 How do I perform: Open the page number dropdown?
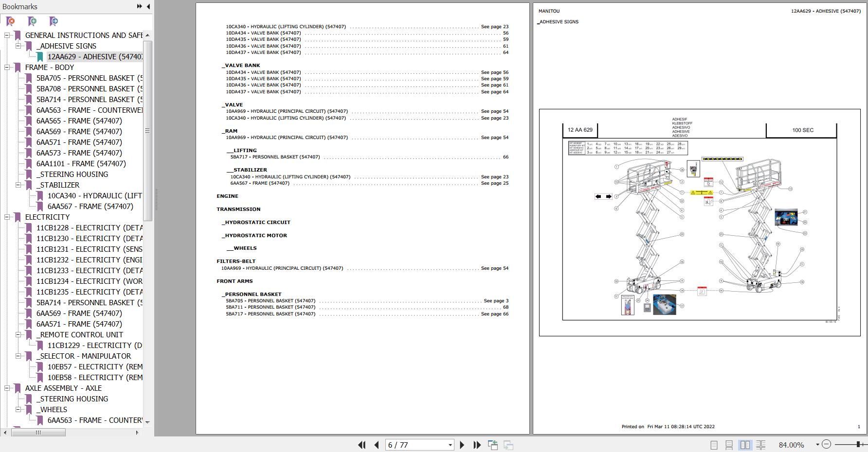click(x=450, y=445)
